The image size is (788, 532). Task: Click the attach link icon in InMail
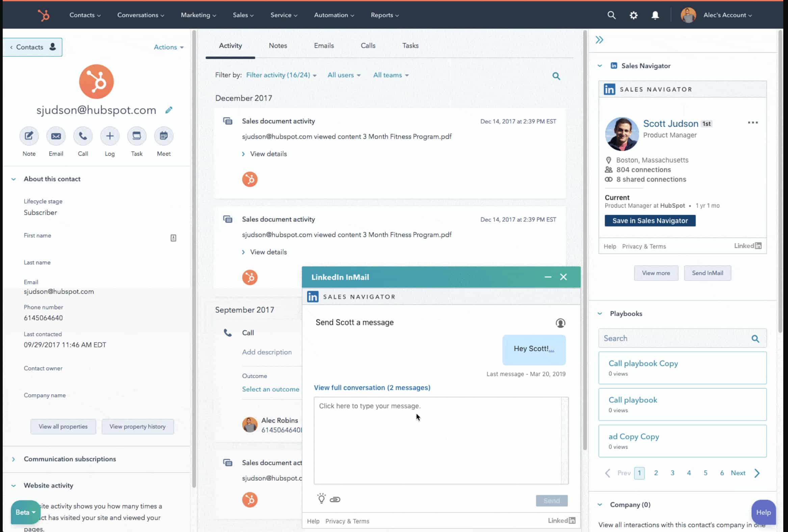(335, 499)
